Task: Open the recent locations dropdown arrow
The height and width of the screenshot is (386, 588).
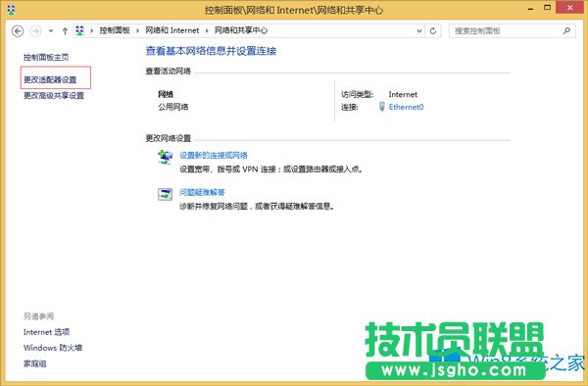Action: [51, 31]
